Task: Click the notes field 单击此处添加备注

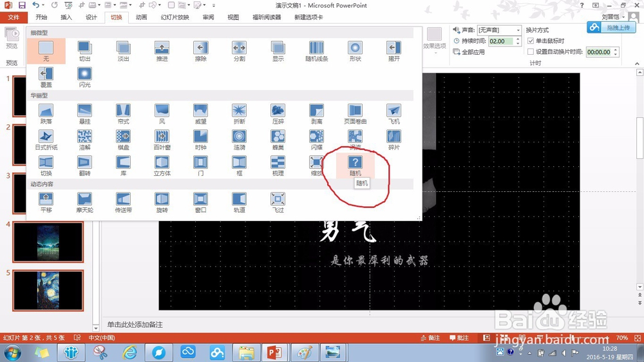Action: [x=135, y=325]
